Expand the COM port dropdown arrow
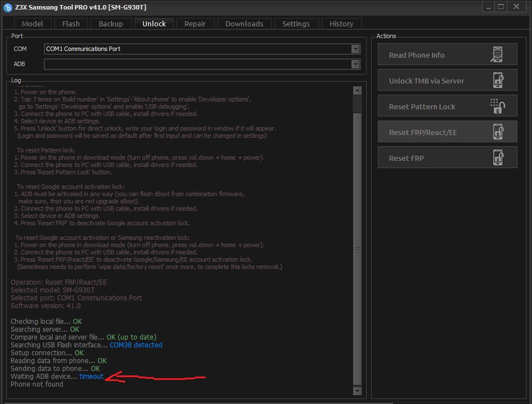This screenshot has height=404, width=532. click(x=355, y=49)
